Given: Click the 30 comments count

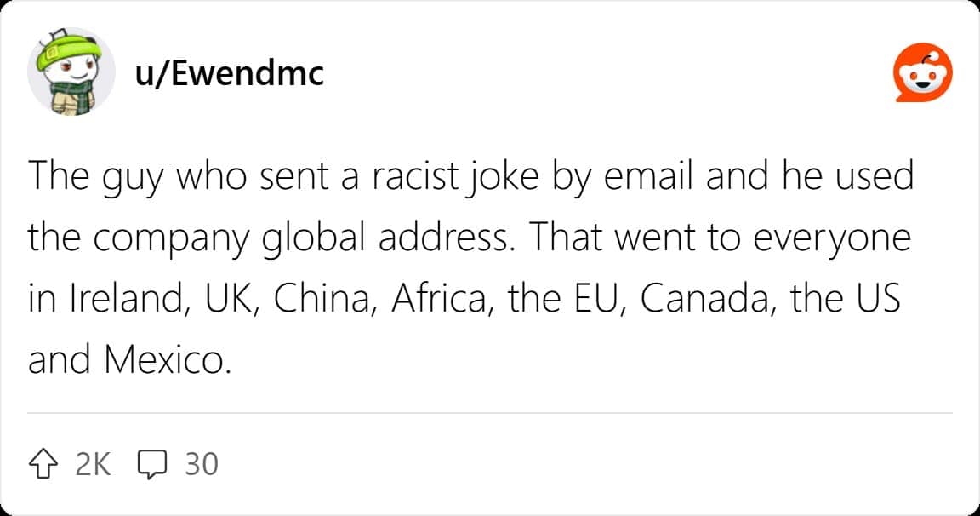Looking at the screenshot, I should (x=202, y=464).
